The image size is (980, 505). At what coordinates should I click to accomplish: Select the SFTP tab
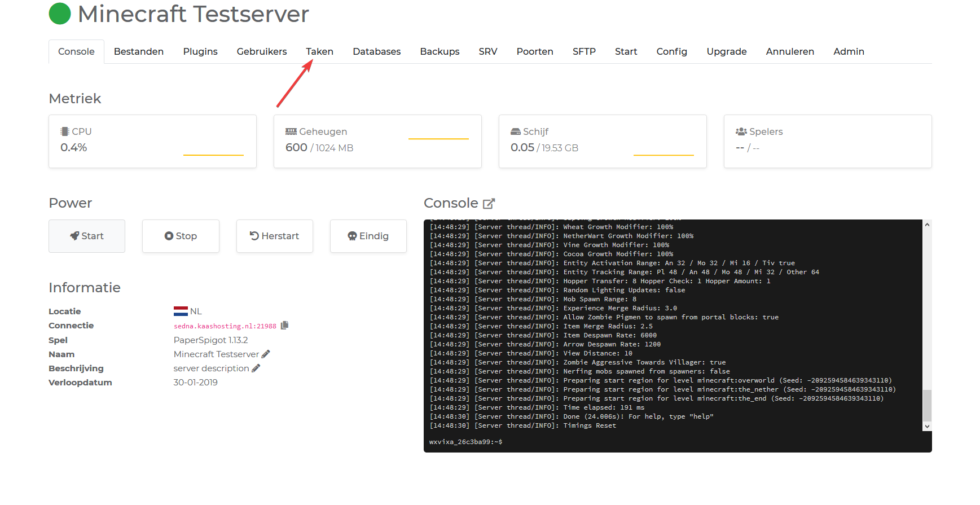pyautogui.click(x=584, y=51)
